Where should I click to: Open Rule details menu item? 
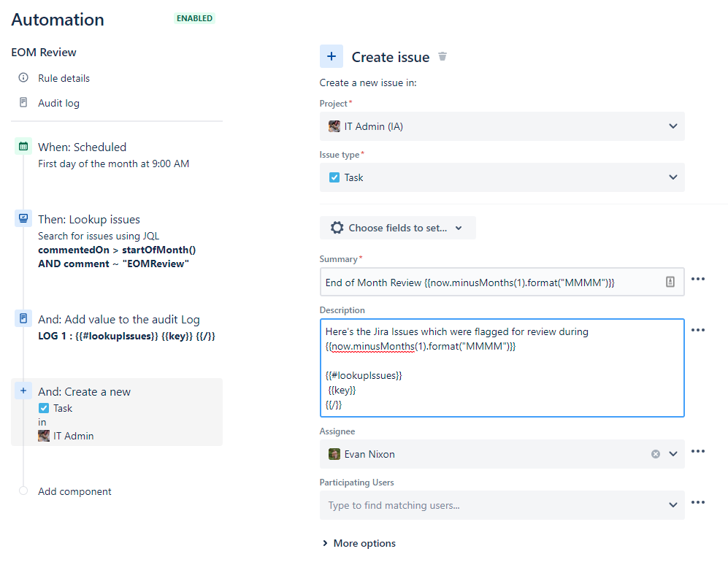click(64, 78)
